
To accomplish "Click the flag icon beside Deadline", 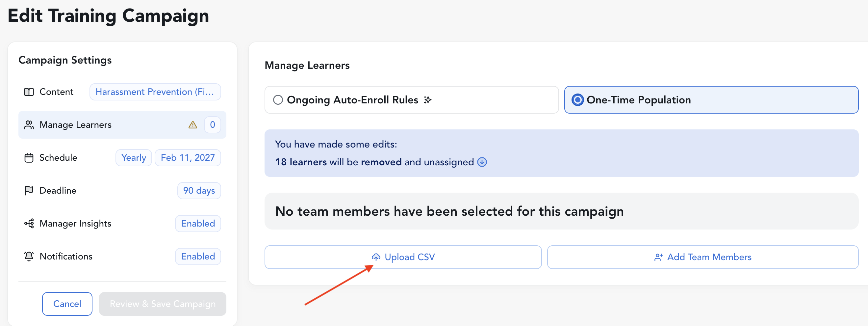I will (29, 190).
